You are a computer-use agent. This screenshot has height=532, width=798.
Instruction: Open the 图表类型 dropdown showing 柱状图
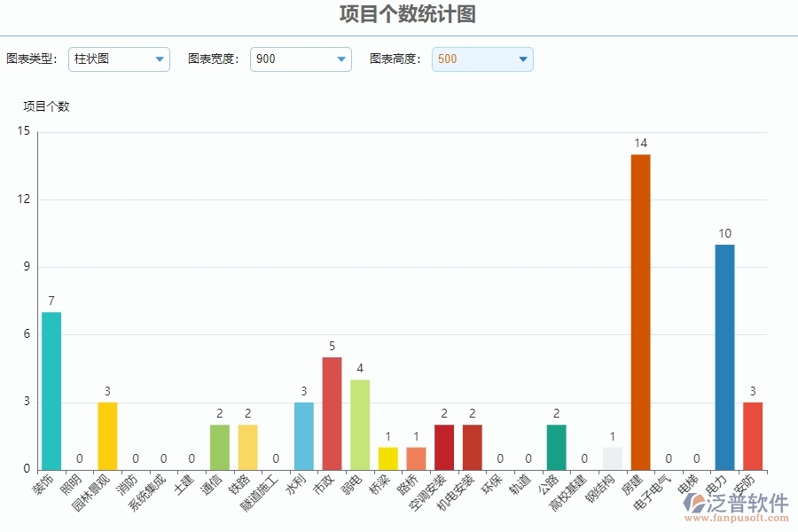click(119, 59)
